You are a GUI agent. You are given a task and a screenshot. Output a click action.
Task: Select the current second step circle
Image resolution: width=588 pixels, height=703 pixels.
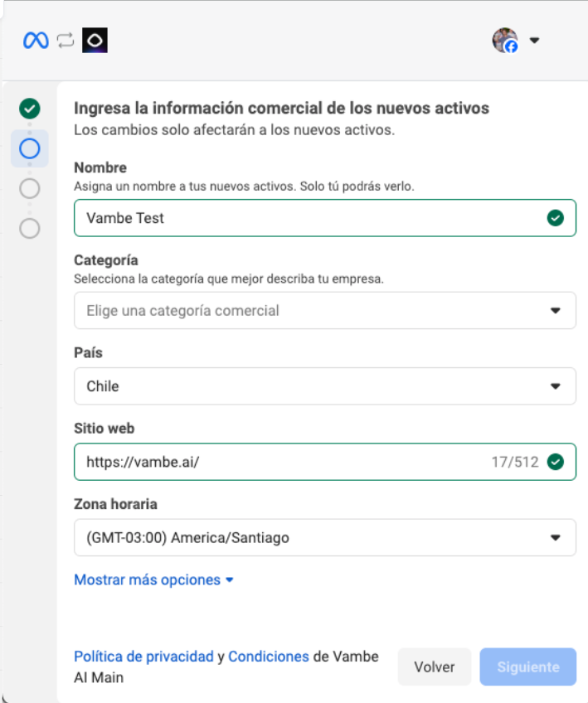pos(30,148)
